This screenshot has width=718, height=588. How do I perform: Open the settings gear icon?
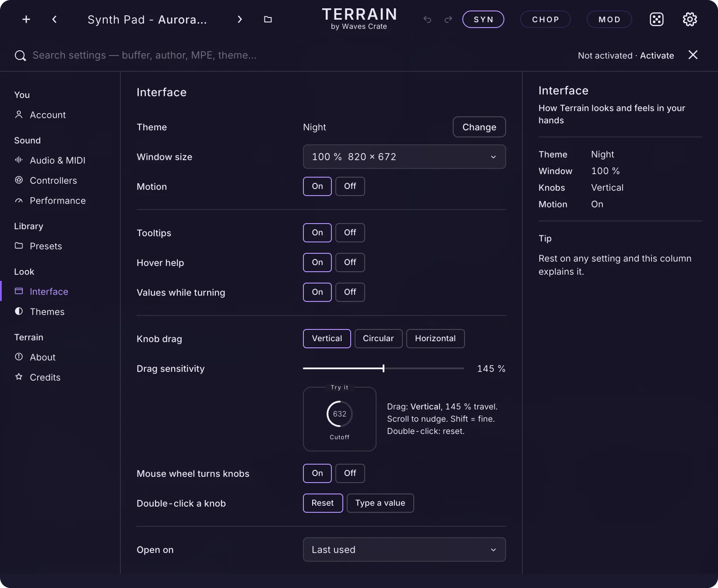[690, 19]
